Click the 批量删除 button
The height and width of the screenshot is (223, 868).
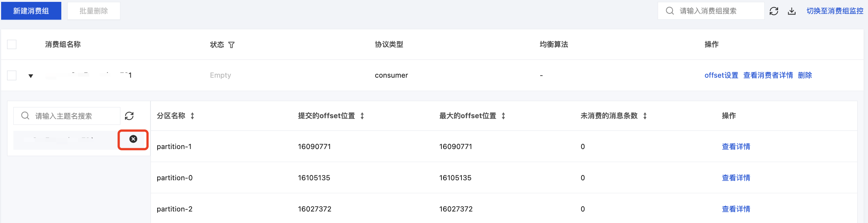click(94, 11)
